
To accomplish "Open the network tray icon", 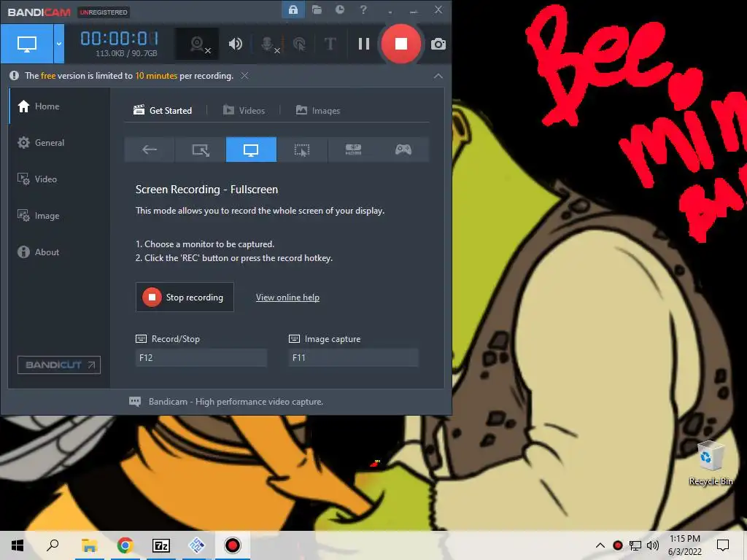I will click(x=635, y=545).
